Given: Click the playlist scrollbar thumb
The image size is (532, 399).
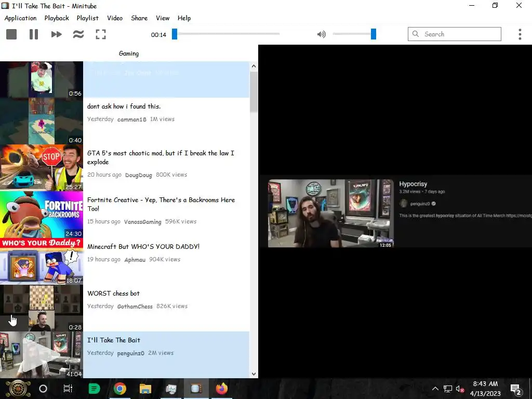Looking at the screenshot, I should pyautogui.click(x=254, y=91).
